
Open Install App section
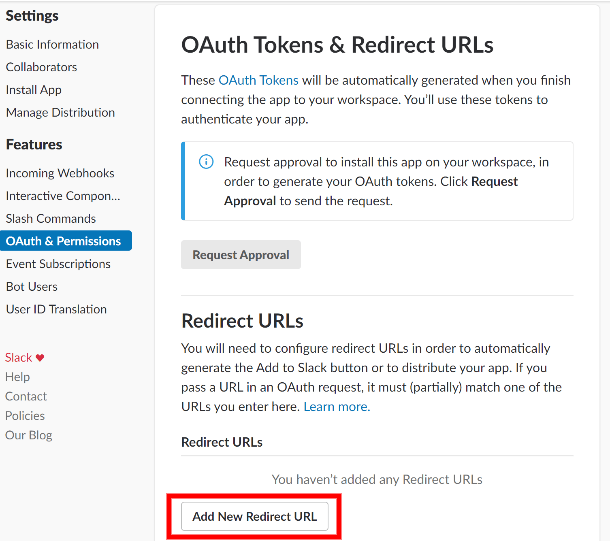[33, 90]
